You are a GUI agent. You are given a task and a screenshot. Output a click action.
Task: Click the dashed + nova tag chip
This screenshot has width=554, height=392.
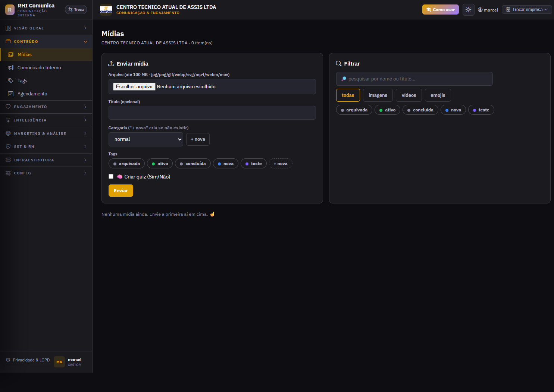point(281,164)
